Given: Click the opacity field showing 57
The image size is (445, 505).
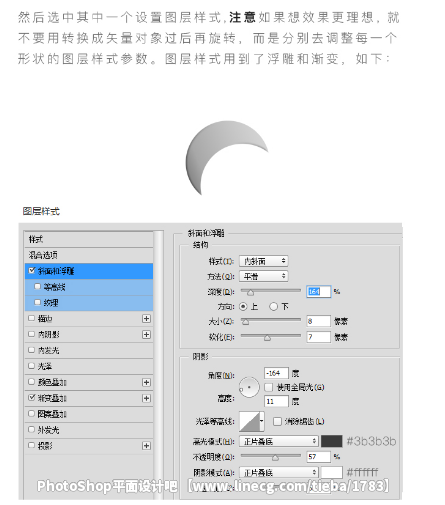Looking at the screenshot, I should (319, 456).
